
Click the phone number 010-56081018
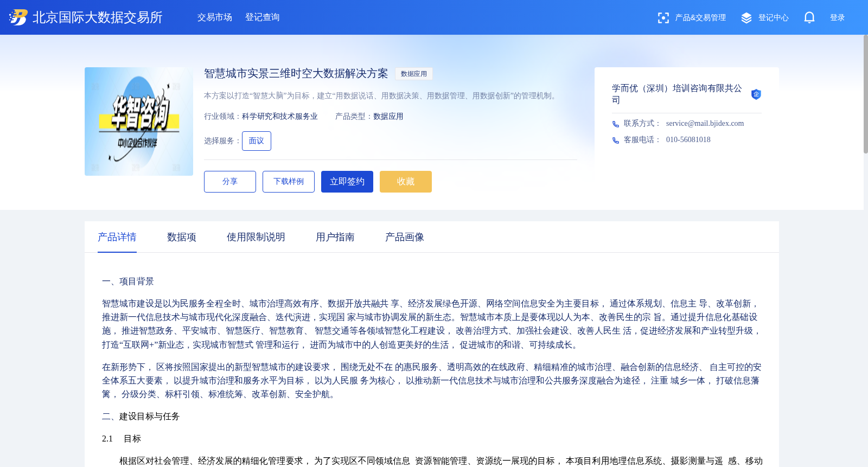688,140
